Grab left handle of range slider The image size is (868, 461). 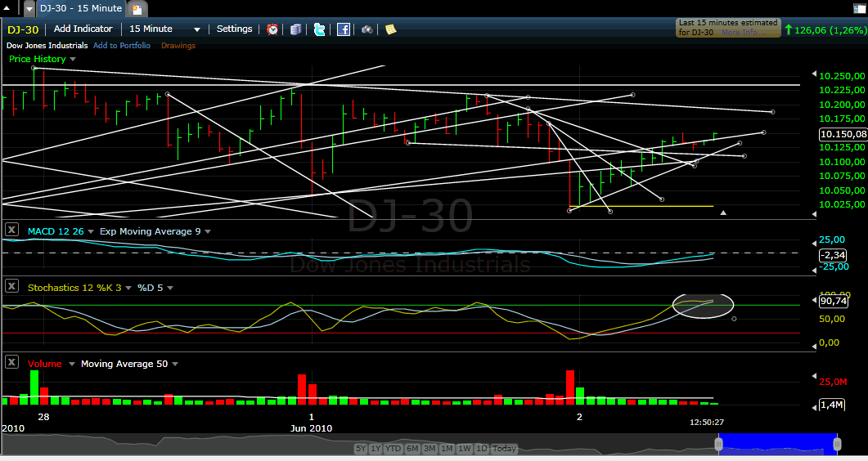[718, 444]
